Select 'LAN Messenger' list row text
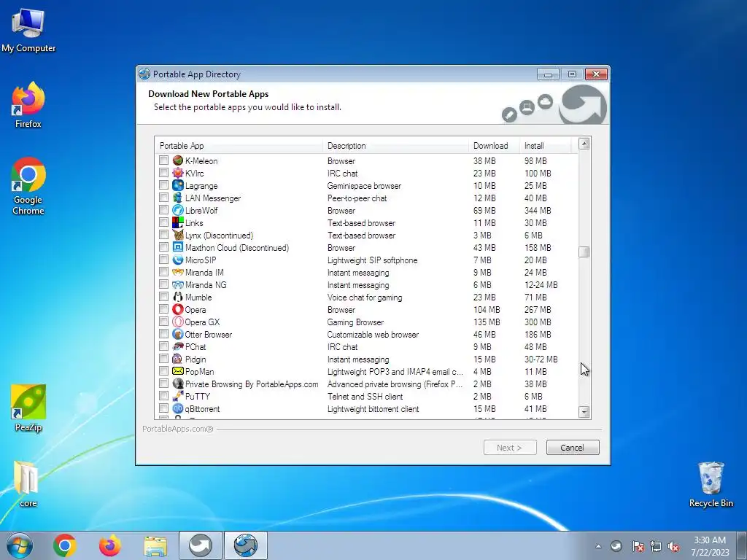Screen dimensions: 747x560 213,198
